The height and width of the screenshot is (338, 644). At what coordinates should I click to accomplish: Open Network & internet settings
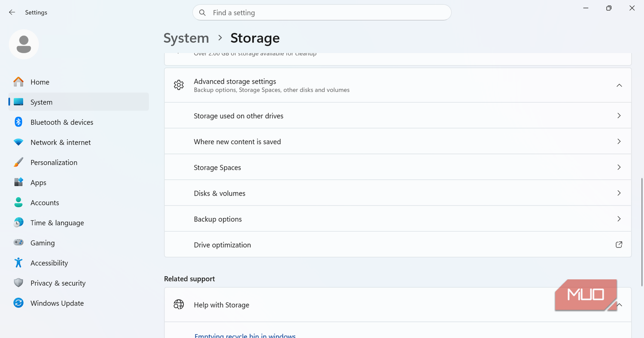pyautogui.click(x=79, y=142)
